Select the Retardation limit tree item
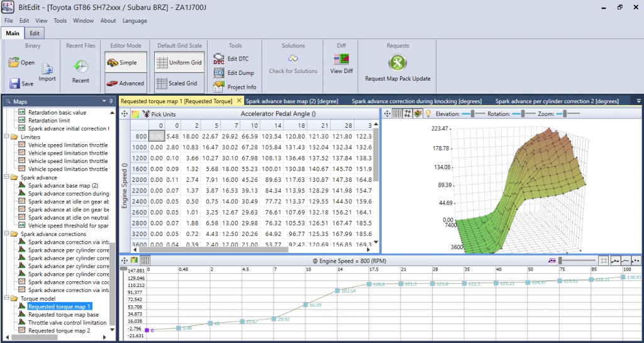This screenshot has height=343, width=644. click(x=49, y=120)
